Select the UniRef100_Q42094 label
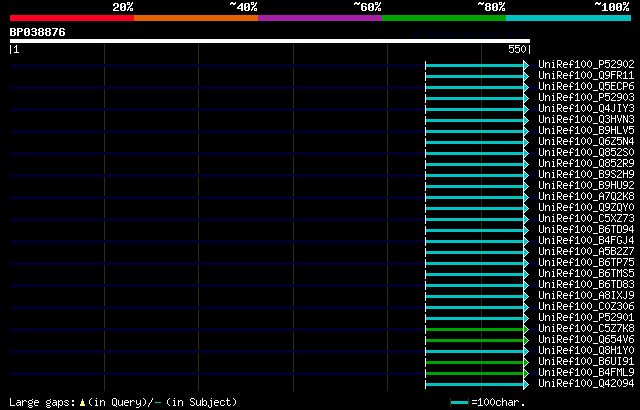This screenshot has width=640, height=410. pos(586,383)
